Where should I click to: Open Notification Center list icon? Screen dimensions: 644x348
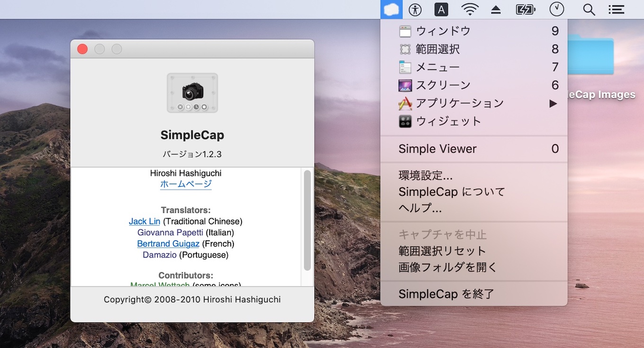coord(616,9)
